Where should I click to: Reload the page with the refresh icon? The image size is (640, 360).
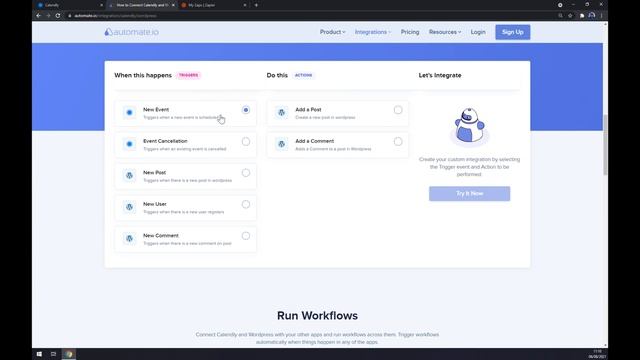[58, 16]
